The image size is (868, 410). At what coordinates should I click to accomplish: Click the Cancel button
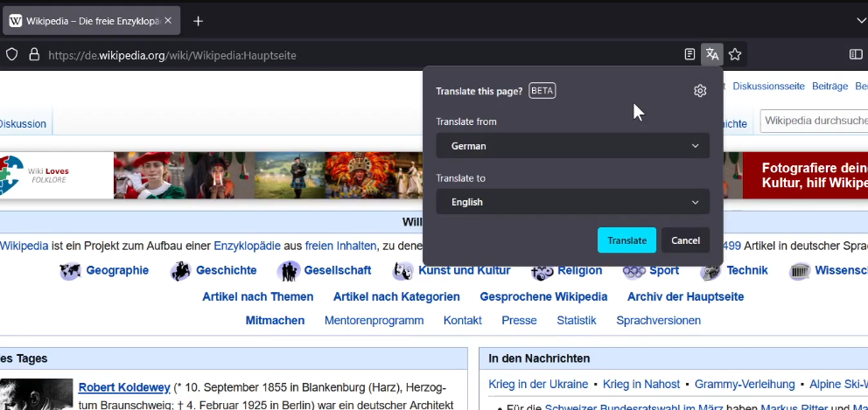(x=685, y=240)
